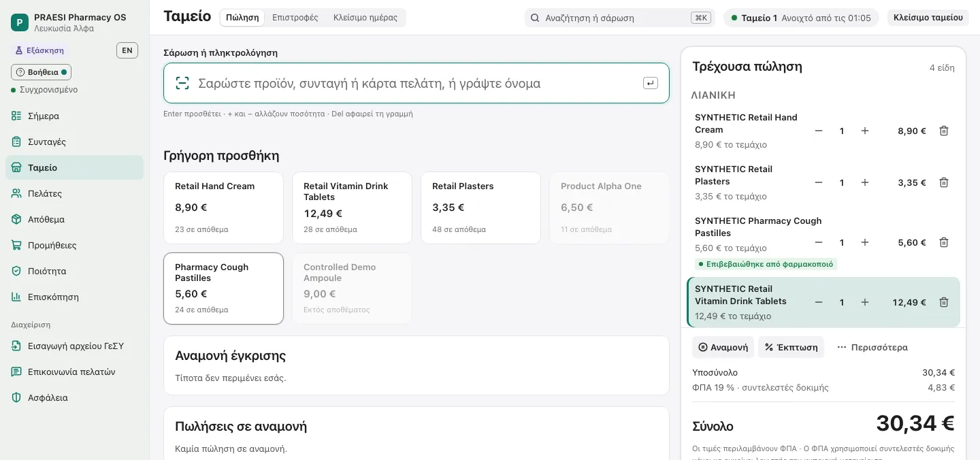
Task: Increase Vitamin Drink Tablets quantity
Action: [865, 302]
